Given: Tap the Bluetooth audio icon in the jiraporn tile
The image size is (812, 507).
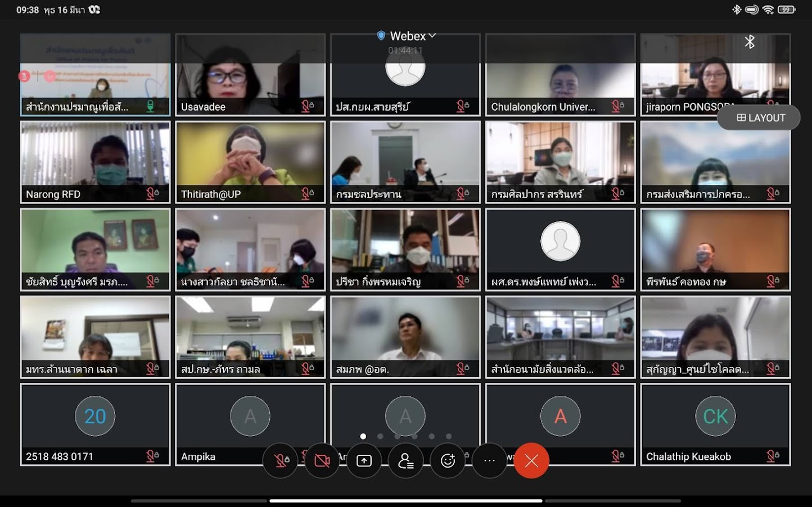Looking at the screenshot, I should pyautogui.click(x=750, y=42).
